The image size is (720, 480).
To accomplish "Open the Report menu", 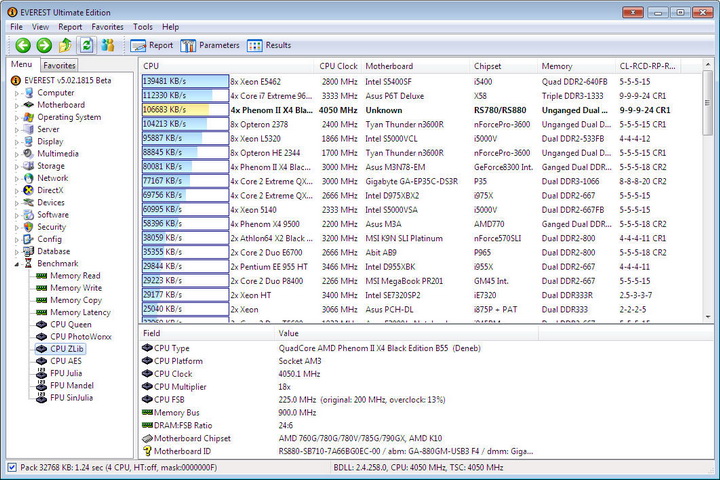I will coord(70,27).
